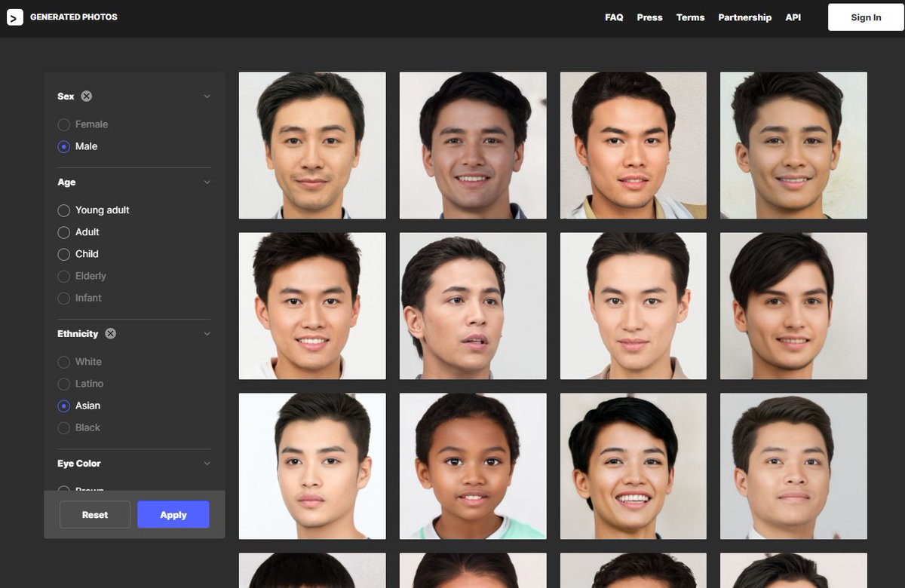Select the Latino ethnicity option
This screenshot has height=588, width=905.
(x=64, y=384)
